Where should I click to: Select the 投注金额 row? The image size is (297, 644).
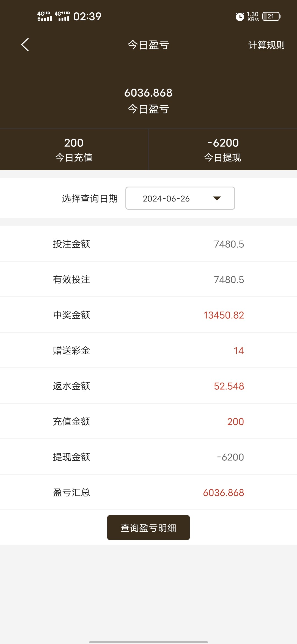point(148,244)
